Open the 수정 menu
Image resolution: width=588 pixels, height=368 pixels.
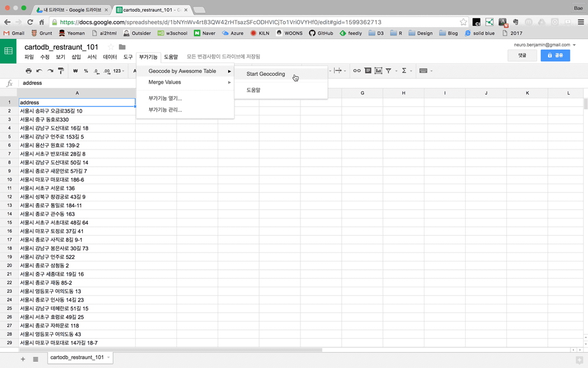pos(45,57)
